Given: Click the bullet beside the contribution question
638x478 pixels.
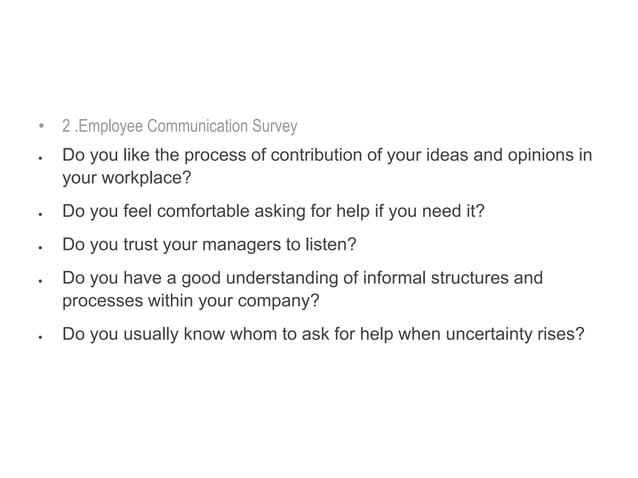Looking at the screenshot, I should [x=39, y=158].
